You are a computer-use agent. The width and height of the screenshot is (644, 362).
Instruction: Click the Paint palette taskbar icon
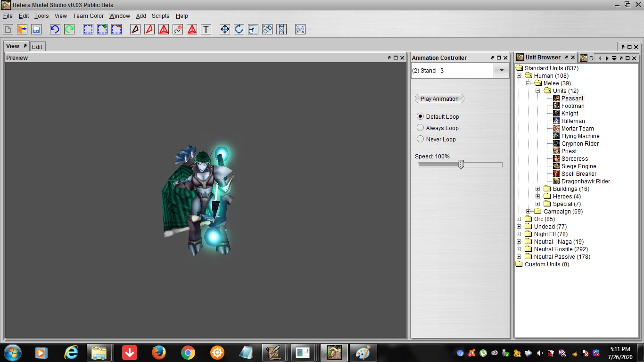pyautogui.click(x=363, y=353)
